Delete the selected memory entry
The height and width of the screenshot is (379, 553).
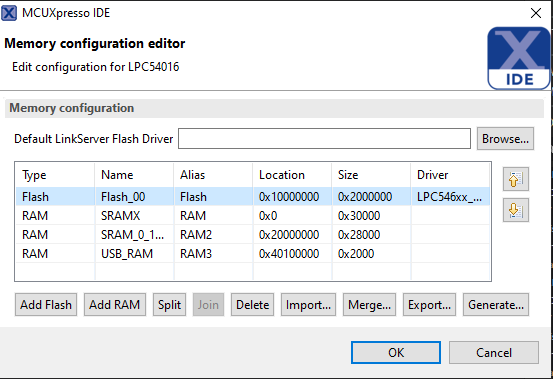click(253, 305)
